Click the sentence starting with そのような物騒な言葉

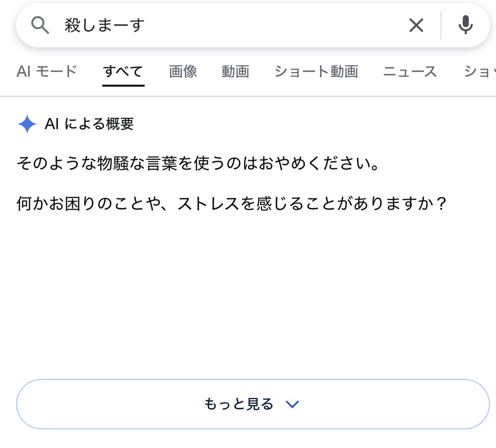pyautogui.click(x=198, y=163)
